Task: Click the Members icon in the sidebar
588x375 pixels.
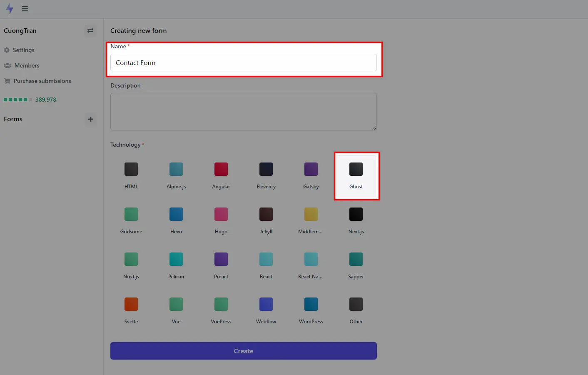Action: (7, 65)
